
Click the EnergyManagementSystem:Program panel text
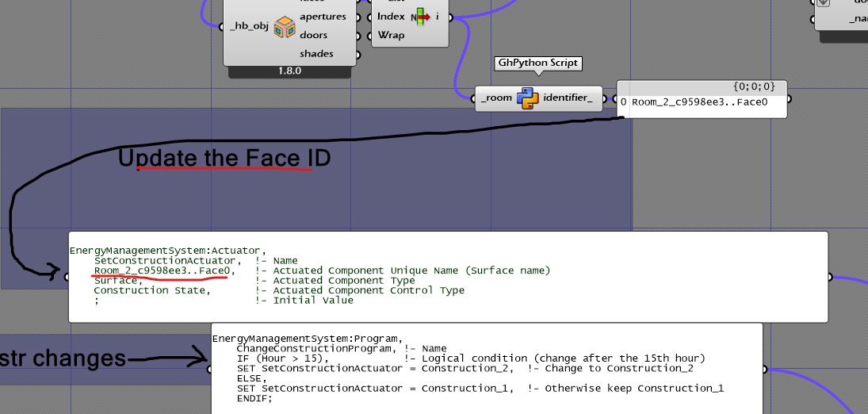click(308, 339)
